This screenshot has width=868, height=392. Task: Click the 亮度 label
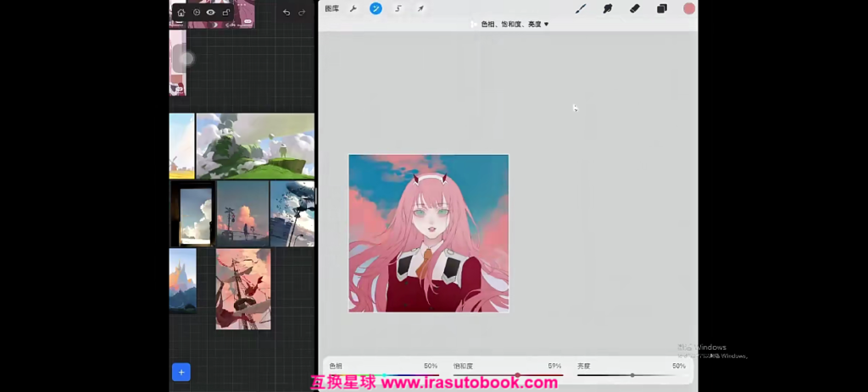pos(583,366)
